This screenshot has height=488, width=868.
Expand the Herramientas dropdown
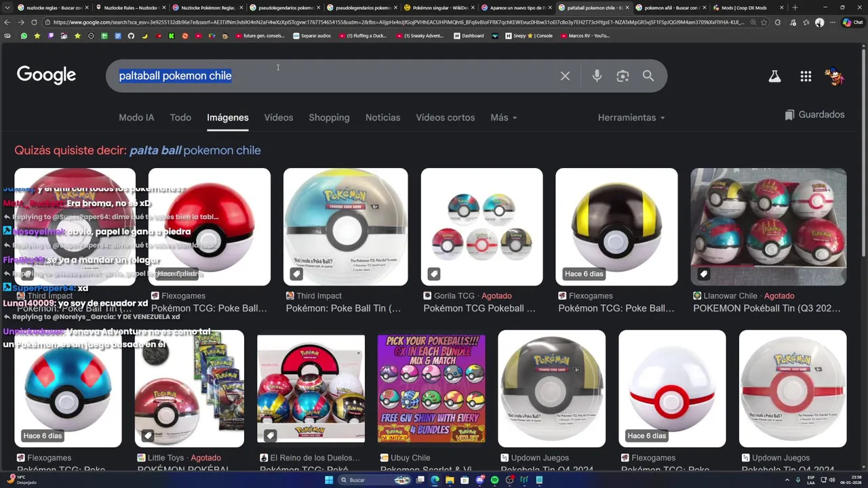point(631,117)
